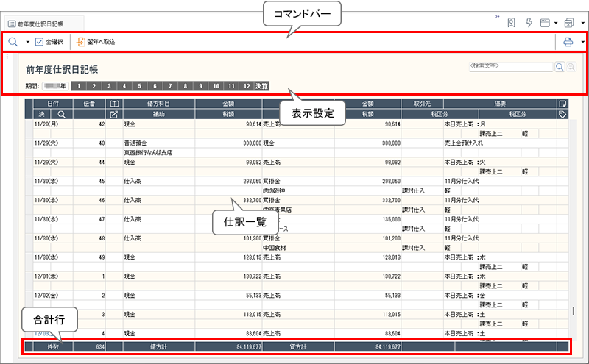Expand the print options dropdown arrow

click(582, 42)
